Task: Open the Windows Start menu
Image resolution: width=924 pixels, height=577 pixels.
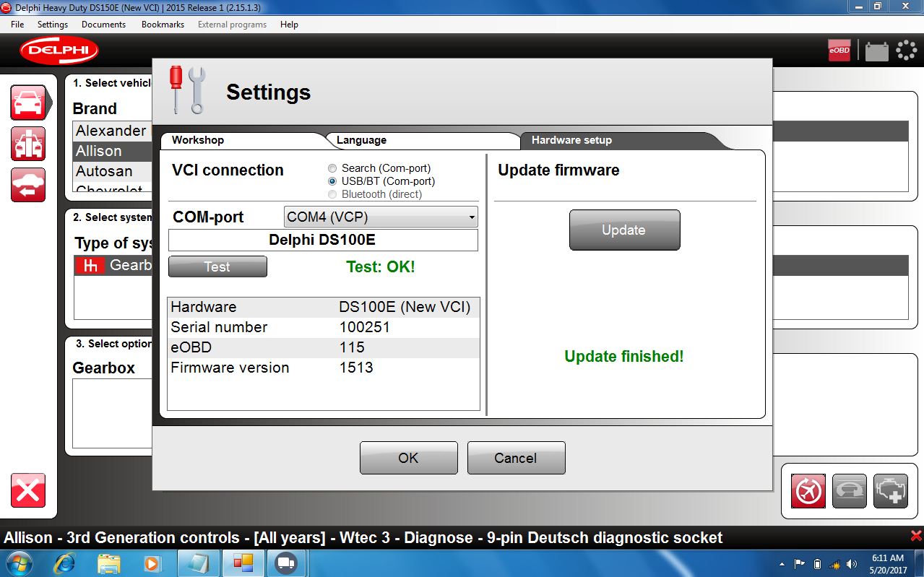Action: (x=19, y=563)
